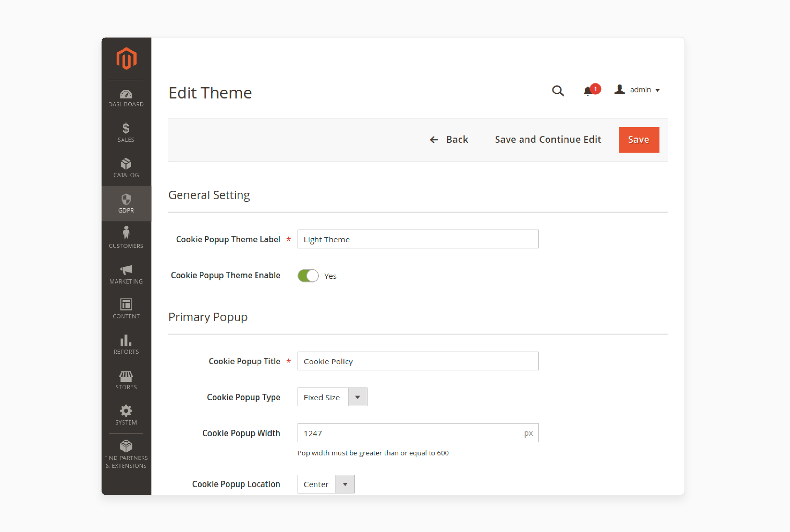The width and height of the screenshot is (790, 532).
Task: Click the Marketing menu label
Action: [x=126, y=282]
